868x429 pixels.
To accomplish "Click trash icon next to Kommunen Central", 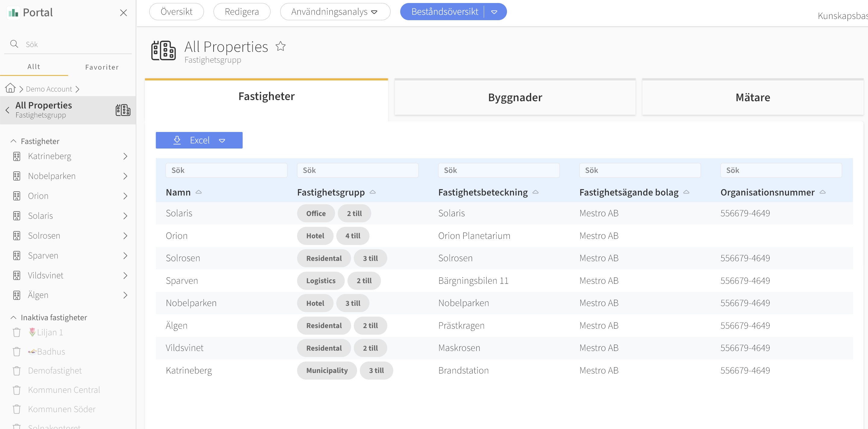I will pos(17,390).
